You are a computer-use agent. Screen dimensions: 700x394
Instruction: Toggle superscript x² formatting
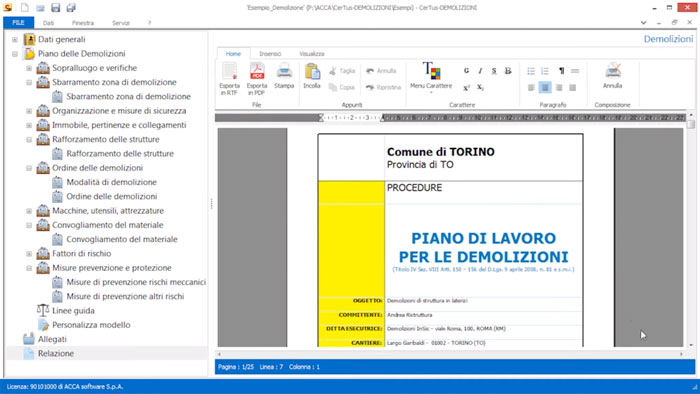click(466, 87)
